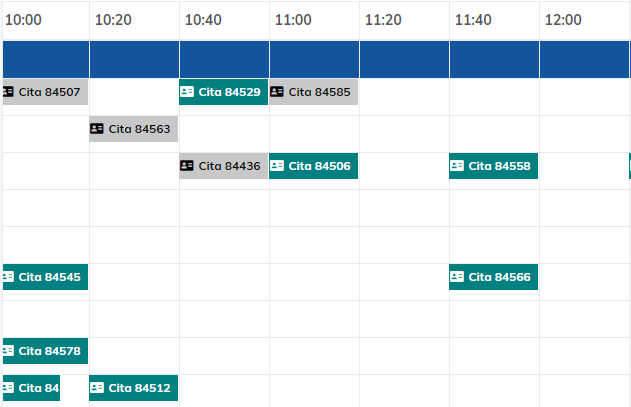Select the 11:20 time column header

click(383, 20)
